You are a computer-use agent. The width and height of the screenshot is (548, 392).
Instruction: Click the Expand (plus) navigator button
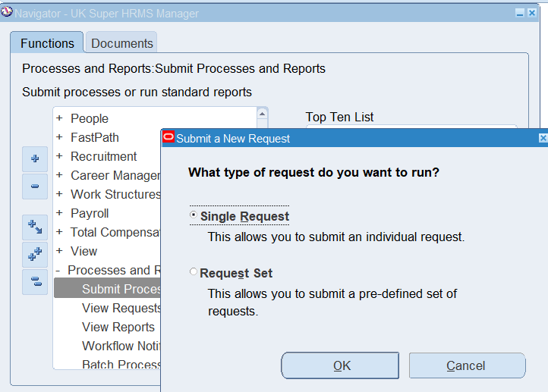click(x=35, y=158)
